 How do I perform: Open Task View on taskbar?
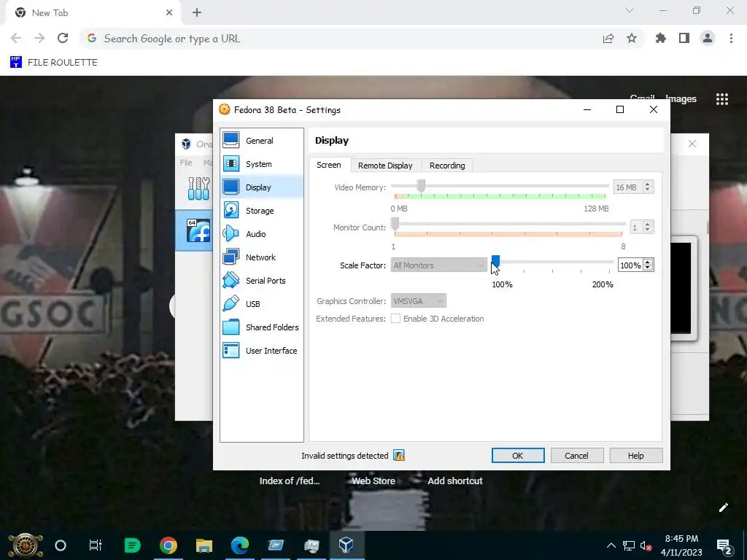[96, 545]
